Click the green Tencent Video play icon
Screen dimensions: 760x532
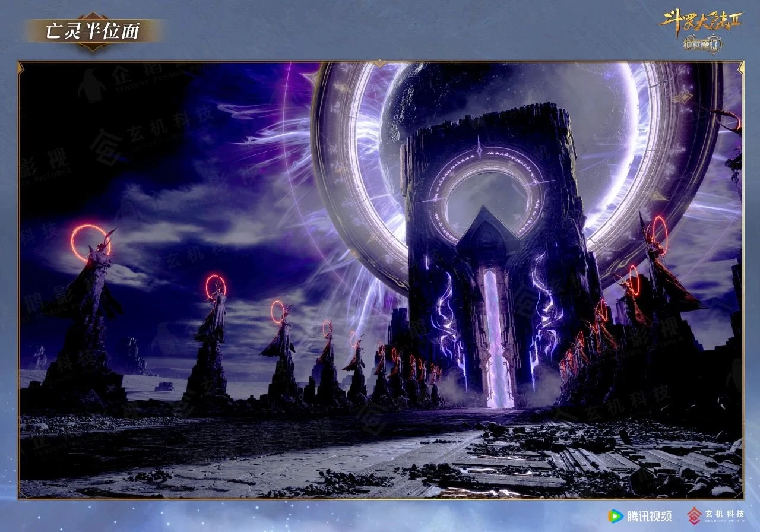pyautogui.click(x=616, y=516)
